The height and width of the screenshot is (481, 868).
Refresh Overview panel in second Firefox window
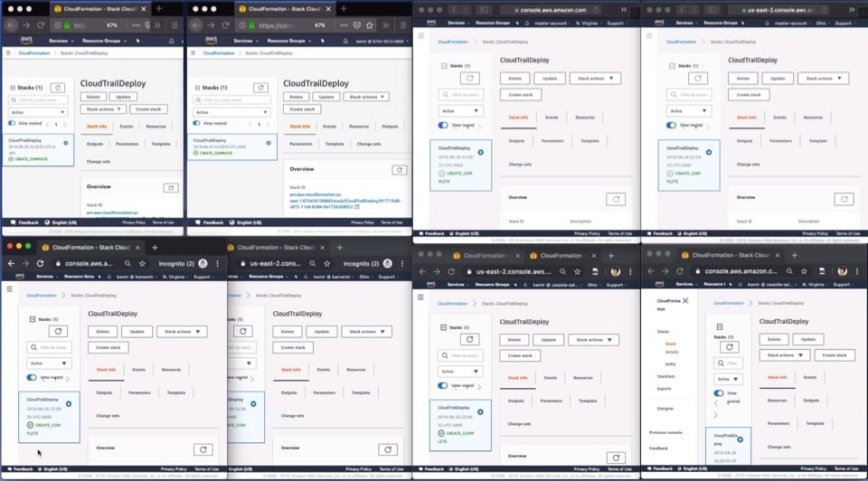click(x=399, y=170)
